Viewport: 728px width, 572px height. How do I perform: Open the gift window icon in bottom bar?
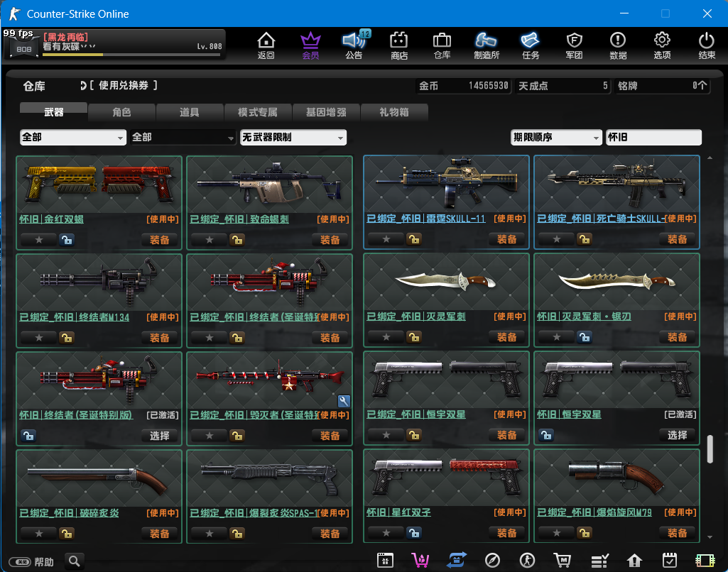click(385, 561)
